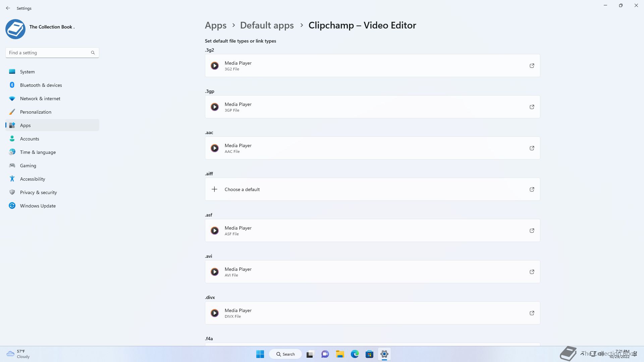This screenshot has height=362, width=644.
Task: Click plus icon for .aiff default
Action: click(x=215, y=189)
